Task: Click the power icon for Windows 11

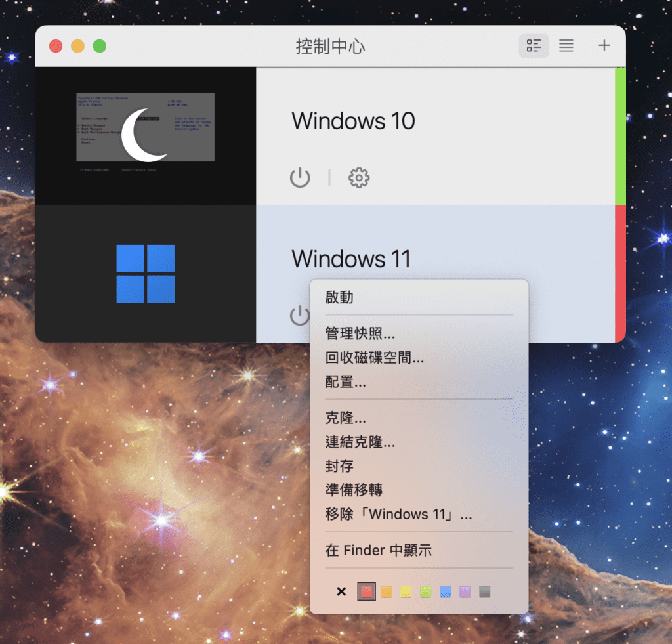Action: [x=299, y=316]
